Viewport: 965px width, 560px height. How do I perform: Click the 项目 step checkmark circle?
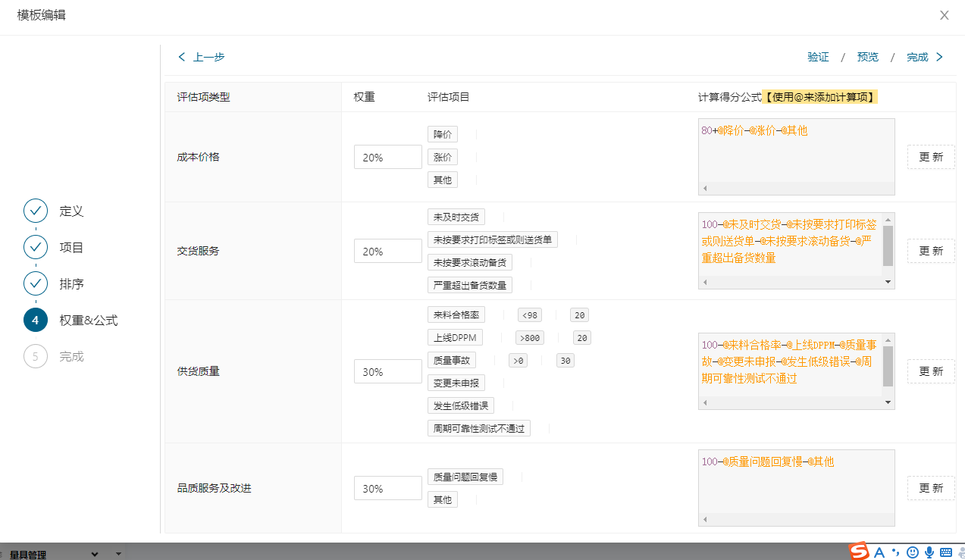point(36,248)
